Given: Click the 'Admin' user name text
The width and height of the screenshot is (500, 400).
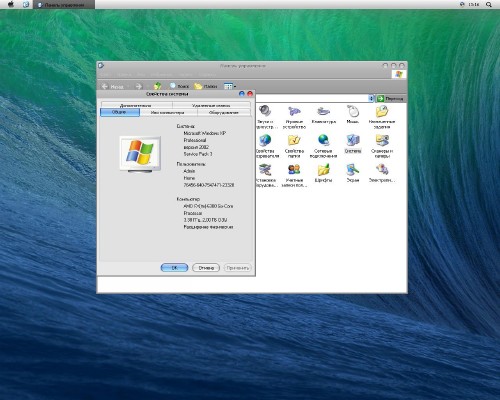Looking at the screenshot, I should click(189, 171).
